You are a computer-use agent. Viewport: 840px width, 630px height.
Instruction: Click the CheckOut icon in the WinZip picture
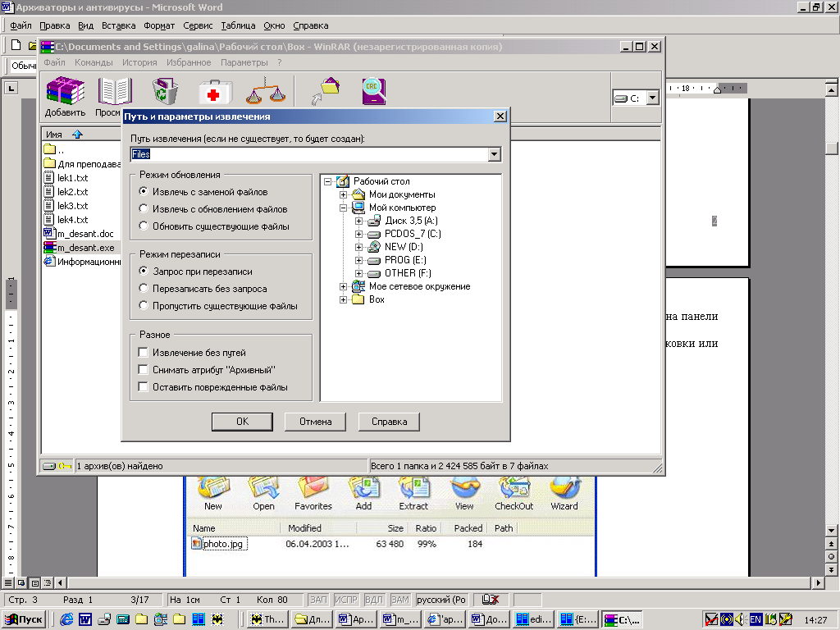coord(514,488)
